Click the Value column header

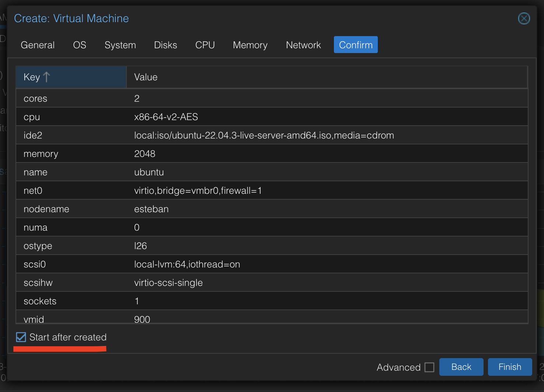(x=327, y=77)
